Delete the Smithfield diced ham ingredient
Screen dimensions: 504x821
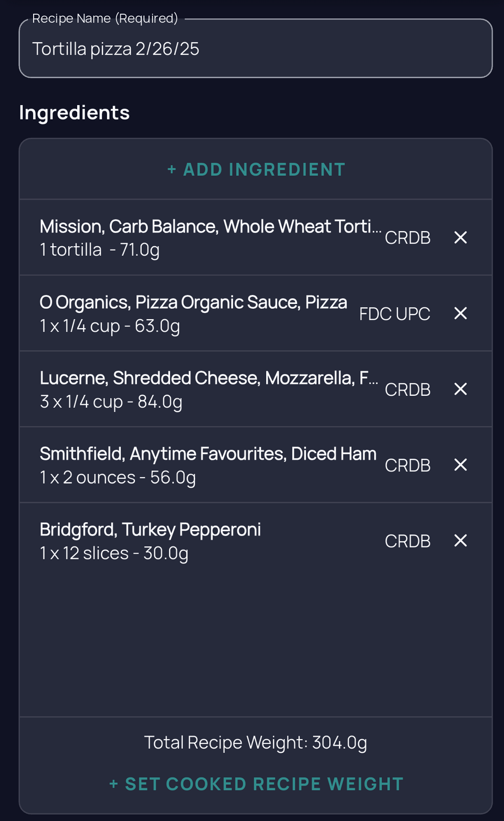(460, 465)
